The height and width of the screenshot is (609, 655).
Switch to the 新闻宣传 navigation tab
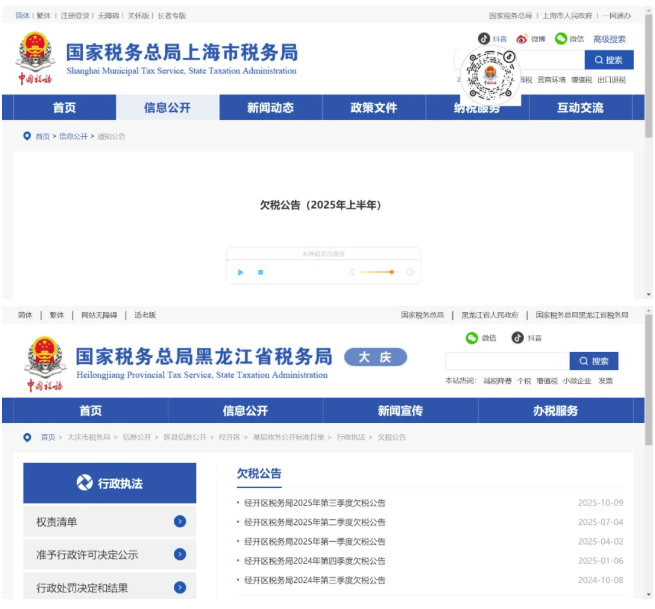click(400, 411)
